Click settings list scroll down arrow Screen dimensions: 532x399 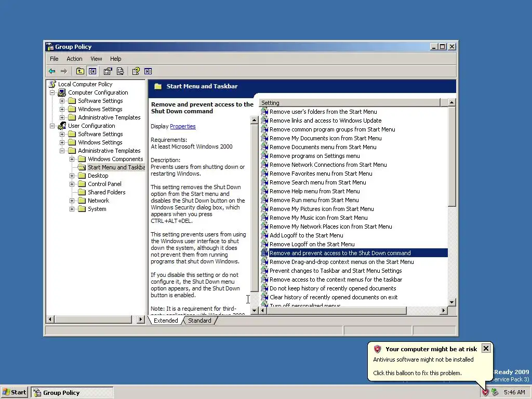(x=451, y=302)
